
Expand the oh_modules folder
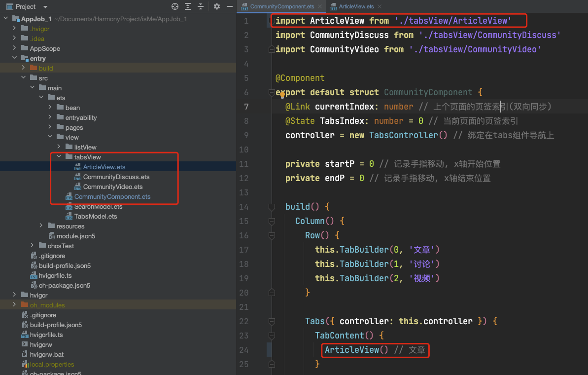pos(14,305)
